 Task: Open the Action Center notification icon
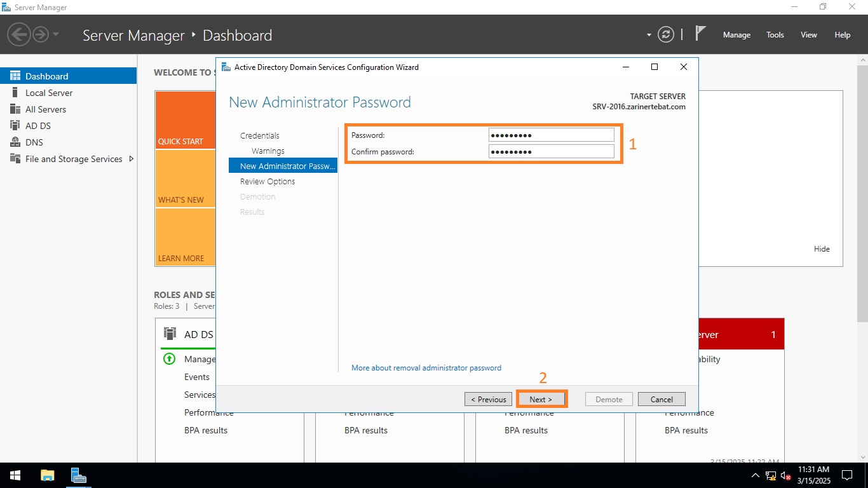click(847, 475)
